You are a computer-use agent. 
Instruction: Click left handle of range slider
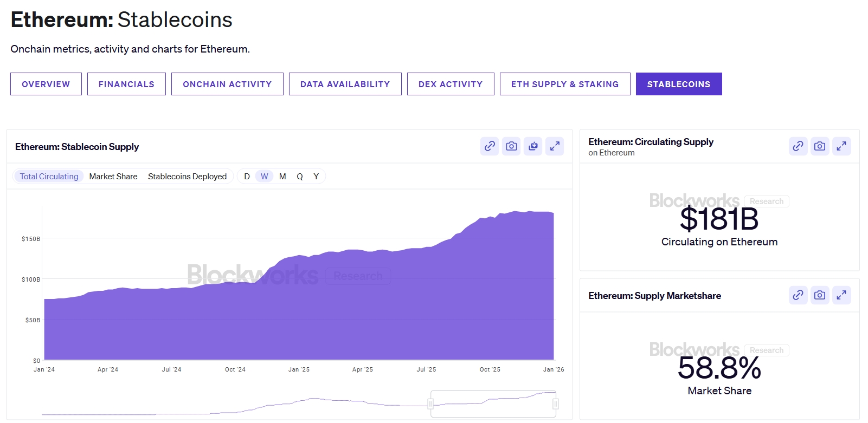430,404
